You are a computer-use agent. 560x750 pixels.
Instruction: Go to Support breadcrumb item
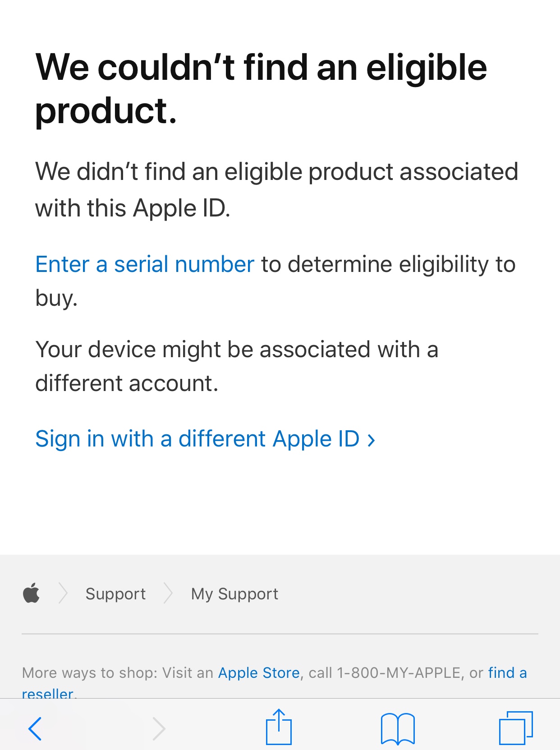coord(115,594)
